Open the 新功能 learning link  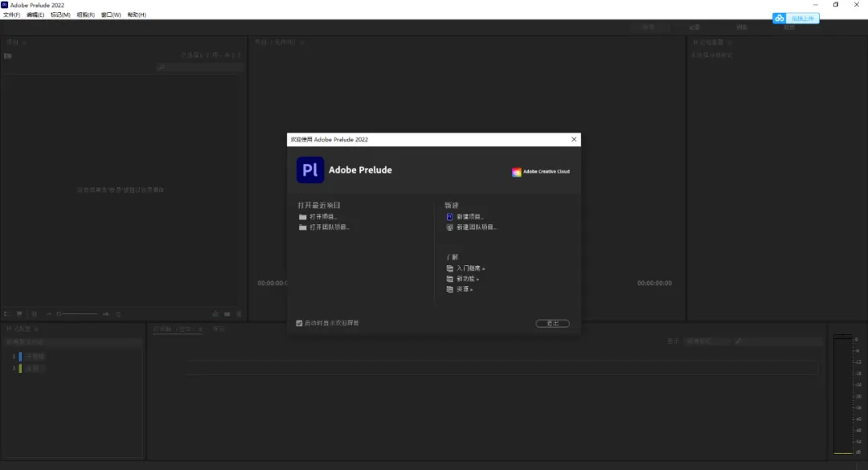tap(468, 279)
